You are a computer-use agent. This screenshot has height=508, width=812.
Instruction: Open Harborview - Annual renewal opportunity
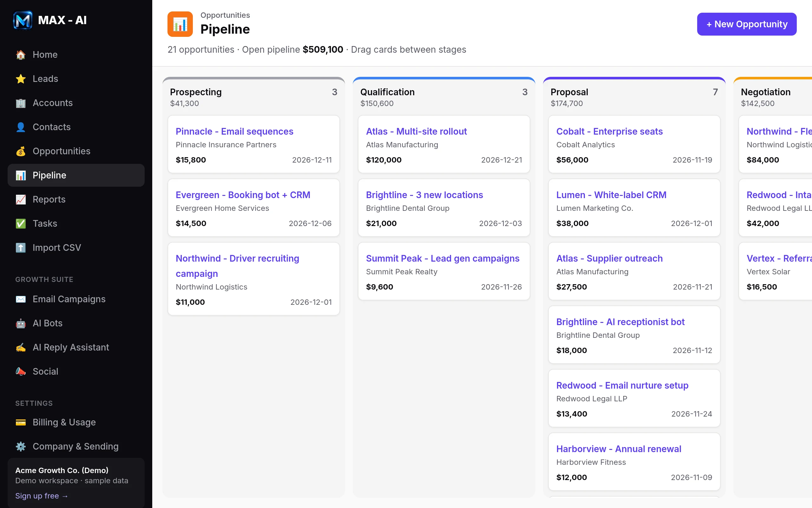pos(619,449)
